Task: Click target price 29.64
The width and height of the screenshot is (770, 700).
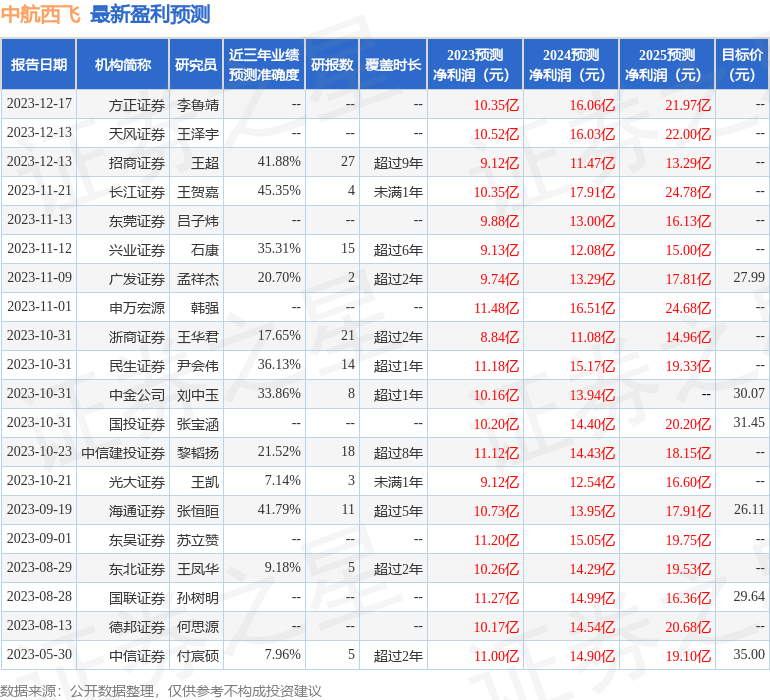Action: coord(749,596)
